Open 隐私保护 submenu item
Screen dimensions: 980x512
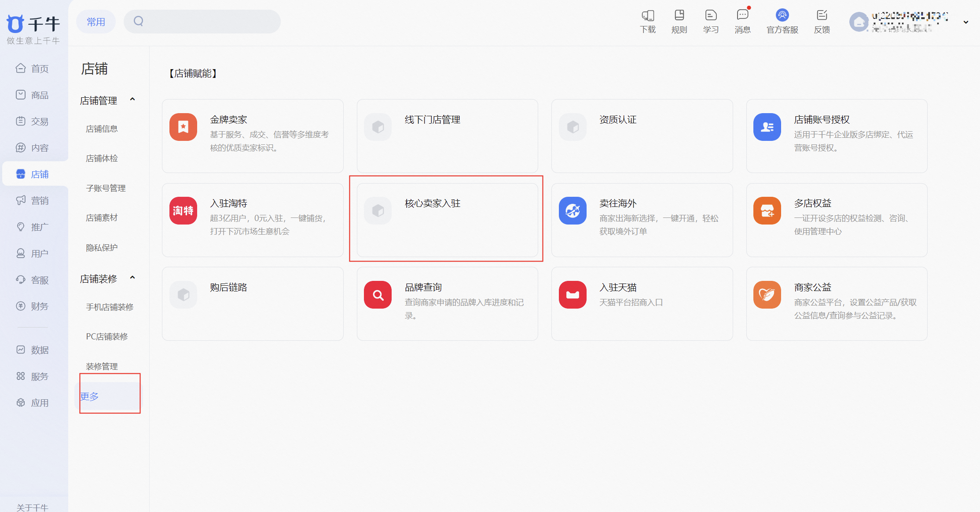coord(102,248)
